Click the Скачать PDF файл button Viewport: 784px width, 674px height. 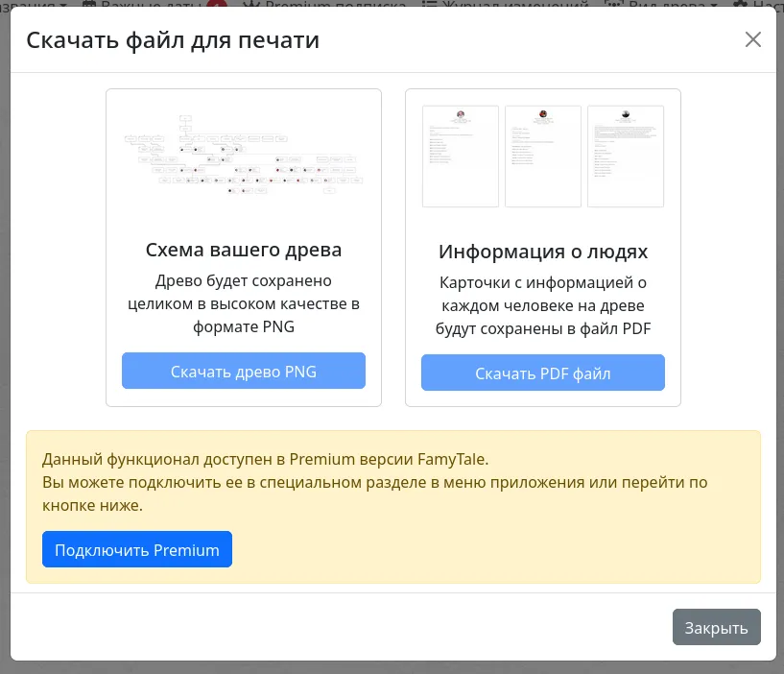542,373
